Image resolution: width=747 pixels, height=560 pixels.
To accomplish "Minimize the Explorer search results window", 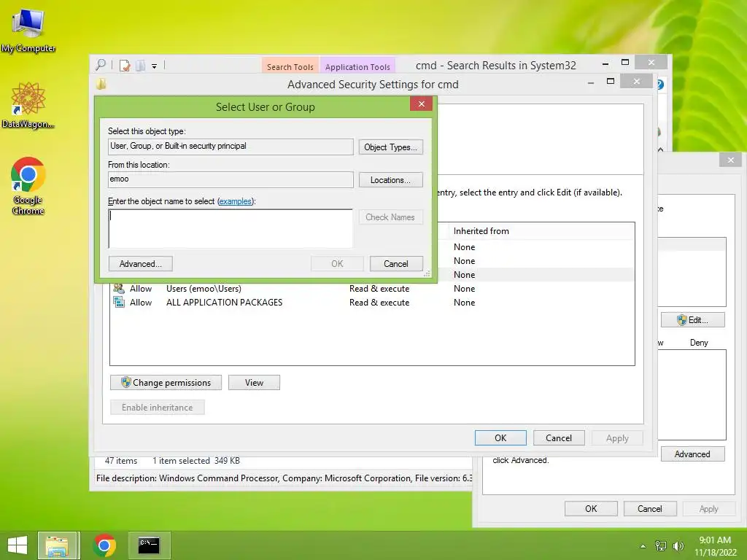I will point(605,63).
